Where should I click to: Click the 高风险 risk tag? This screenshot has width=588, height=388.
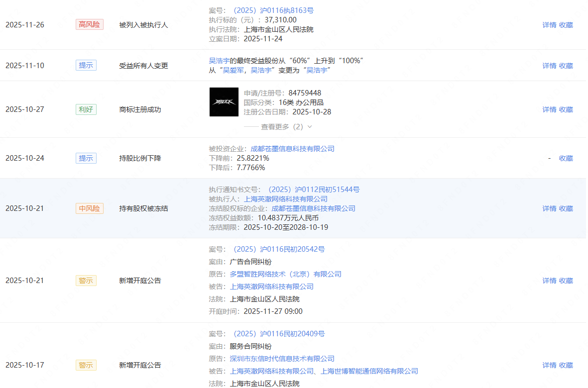click(89, 24)
